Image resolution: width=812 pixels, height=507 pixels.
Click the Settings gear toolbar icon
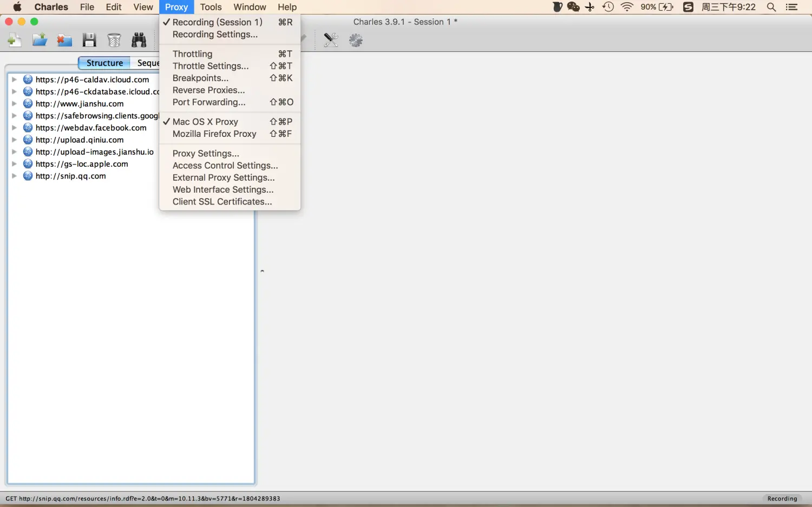356,40
